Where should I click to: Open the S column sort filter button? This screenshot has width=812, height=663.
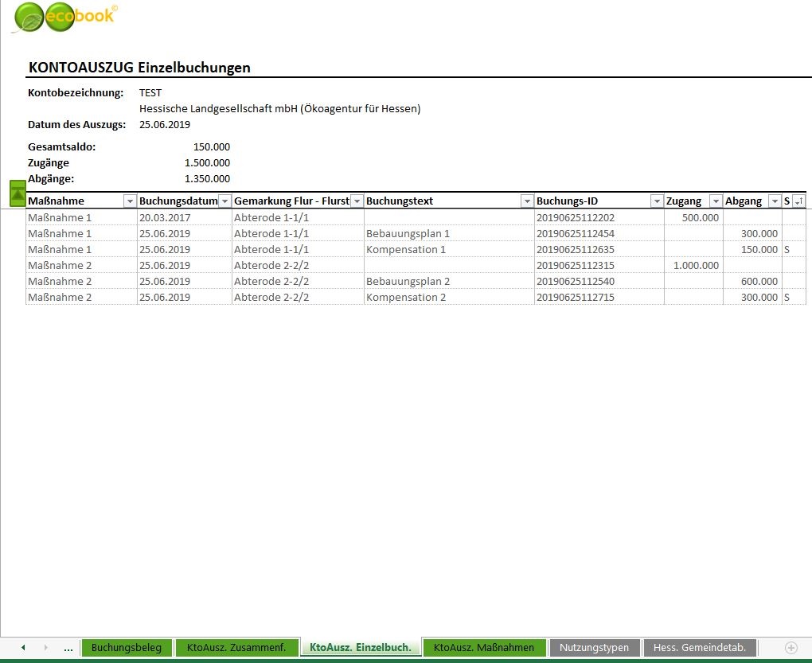pos(798,201)
